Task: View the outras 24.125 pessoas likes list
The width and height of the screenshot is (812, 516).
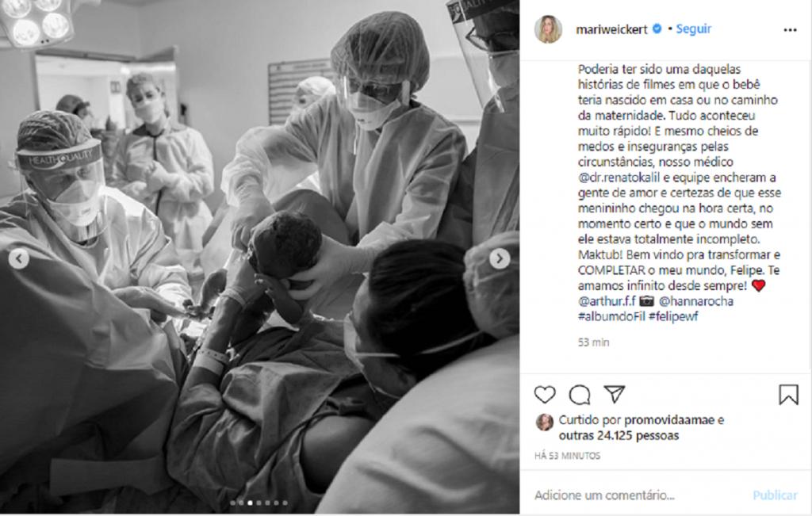Action: click(619, 436)
